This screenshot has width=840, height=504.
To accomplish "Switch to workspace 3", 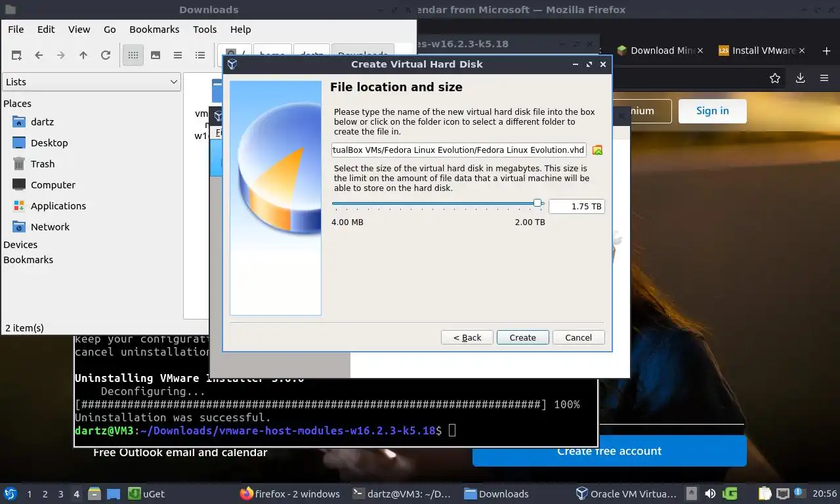I will coord(61,494).
